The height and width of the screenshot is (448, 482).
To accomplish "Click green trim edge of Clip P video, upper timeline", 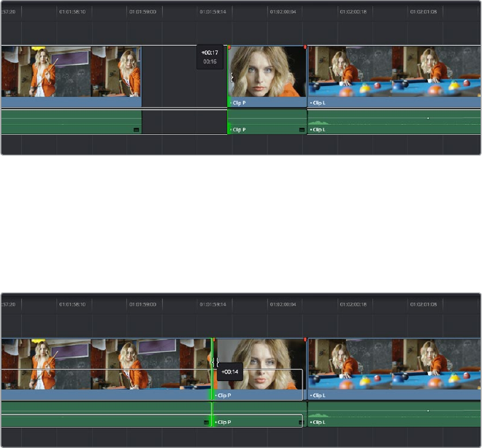I will point(228,77).
